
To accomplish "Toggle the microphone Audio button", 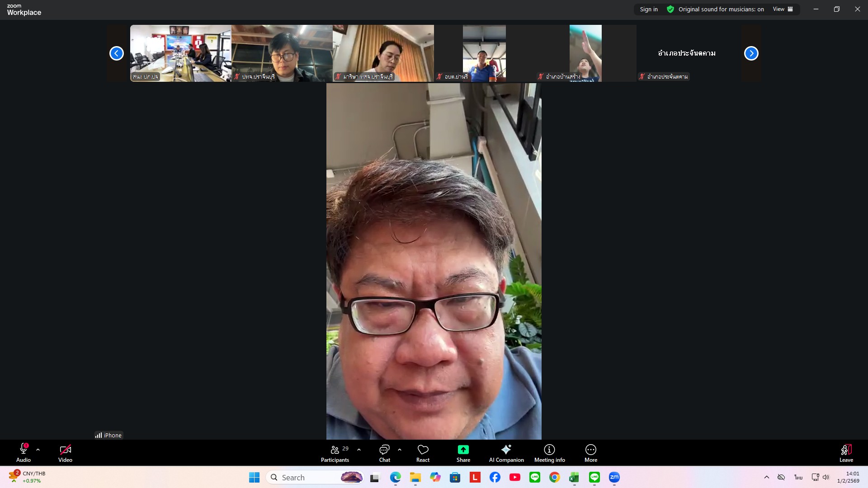I will coord(24,453).
